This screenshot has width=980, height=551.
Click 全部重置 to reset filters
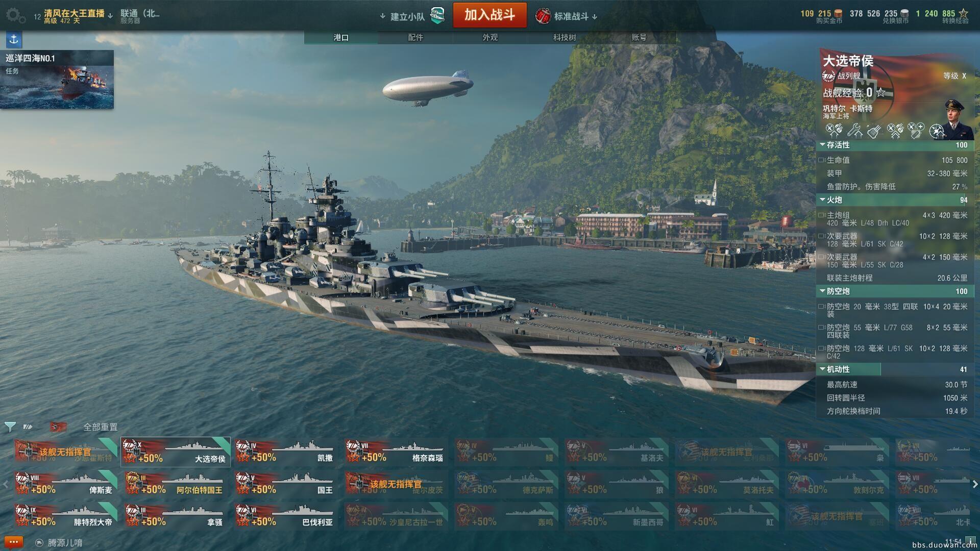point(101,427)
